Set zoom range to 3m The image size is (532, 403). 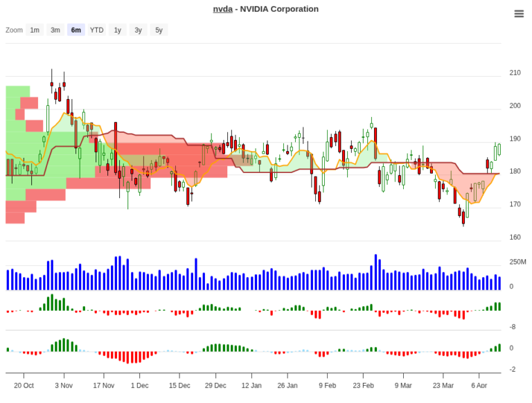[55, 30]
